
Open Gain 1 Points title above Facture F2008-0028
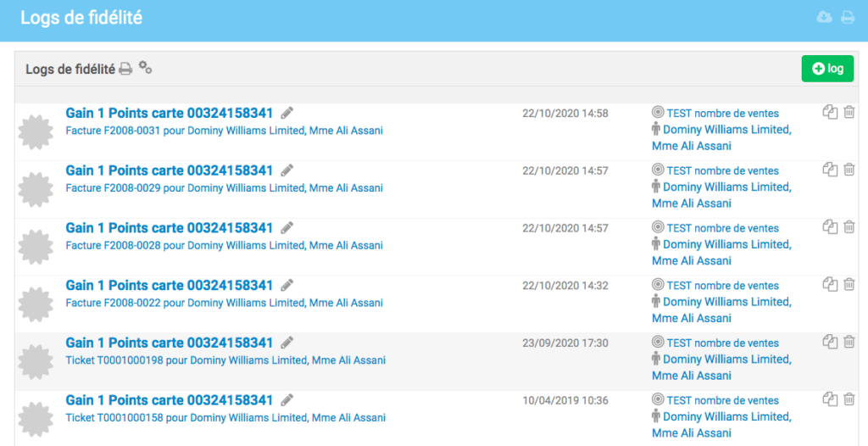click(x=170, y=228)
